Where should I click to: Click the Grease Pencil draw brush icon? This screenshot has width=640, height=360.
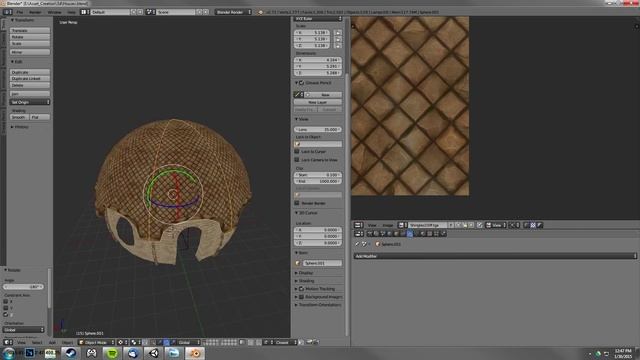pos(298,95)
